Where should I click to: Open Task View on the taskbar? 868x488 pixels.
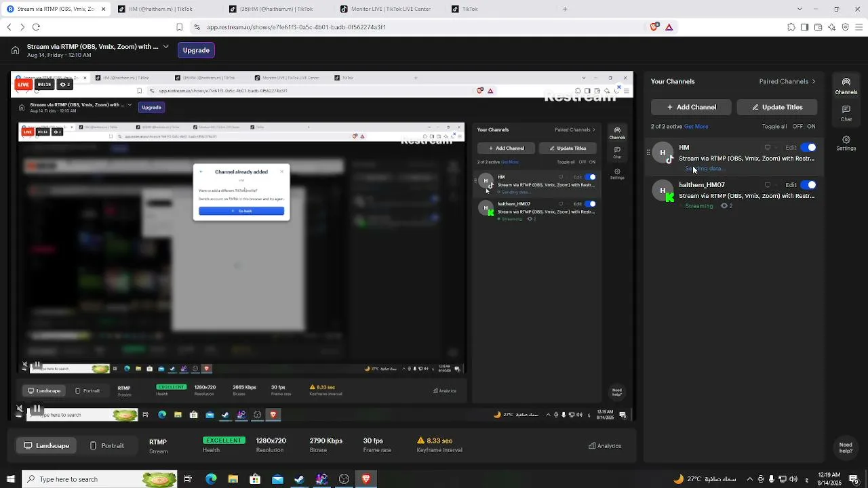(x=188, y=479)
